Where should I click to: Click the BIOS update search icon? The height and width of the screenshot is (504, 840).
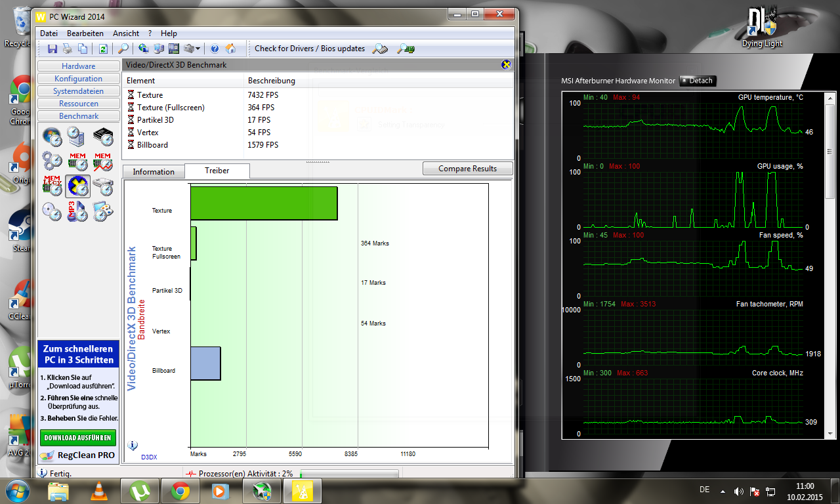[407, 49]
